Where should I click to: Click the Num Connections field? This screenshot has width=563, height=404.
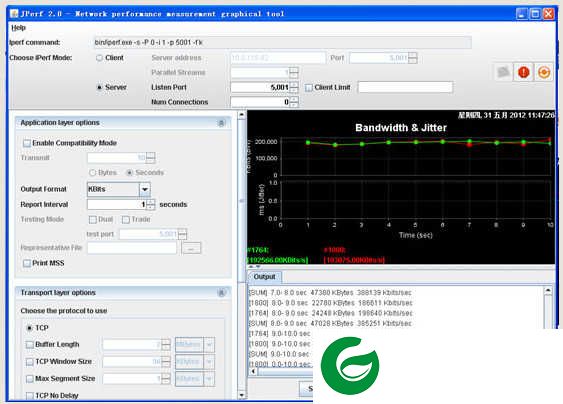coord(260,102)
